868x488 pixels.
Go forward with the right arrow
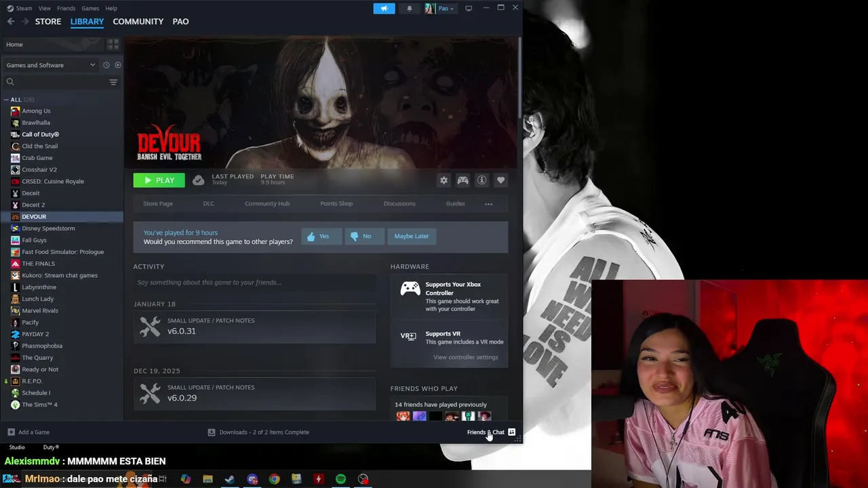(25, 22)
